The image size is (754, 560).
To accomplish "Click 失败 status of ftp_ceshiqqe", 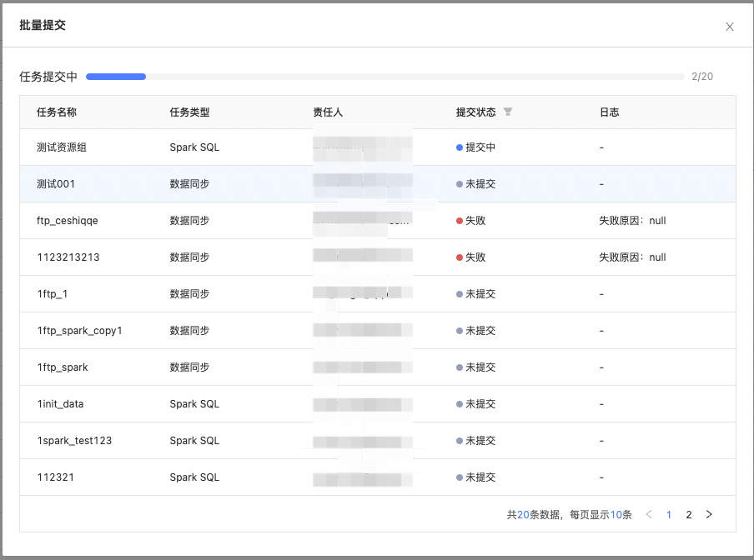I will [x=470, y=221].
